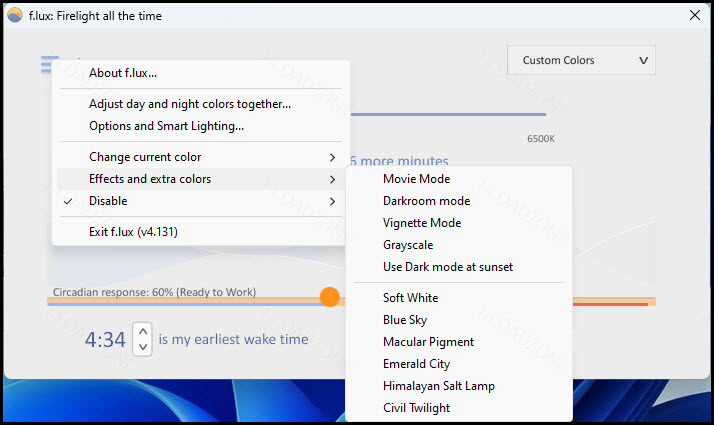Click the red segment of timeline bar
Viewport: 714px width, 425px height.
(610, 304)
